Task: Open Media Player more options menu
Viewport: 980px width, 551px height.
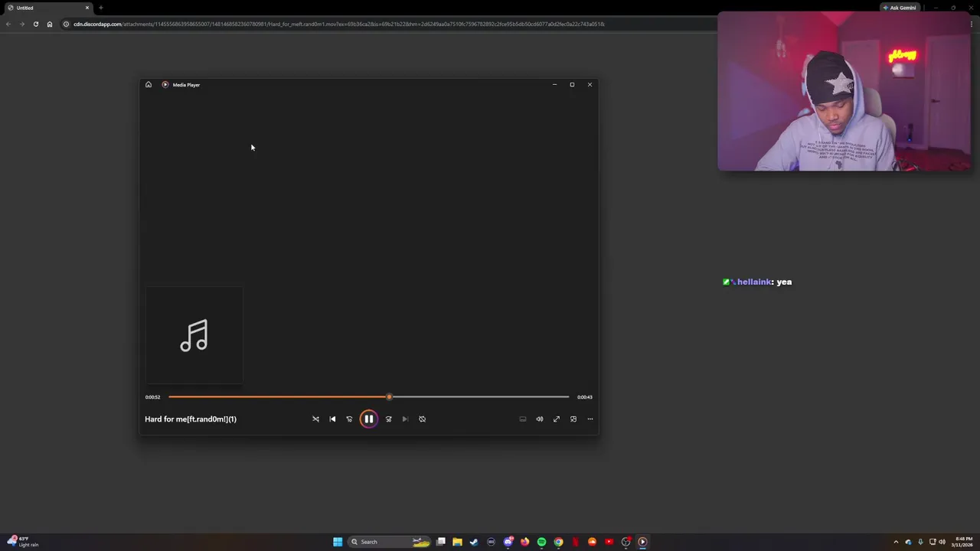Action: (590, 419)
